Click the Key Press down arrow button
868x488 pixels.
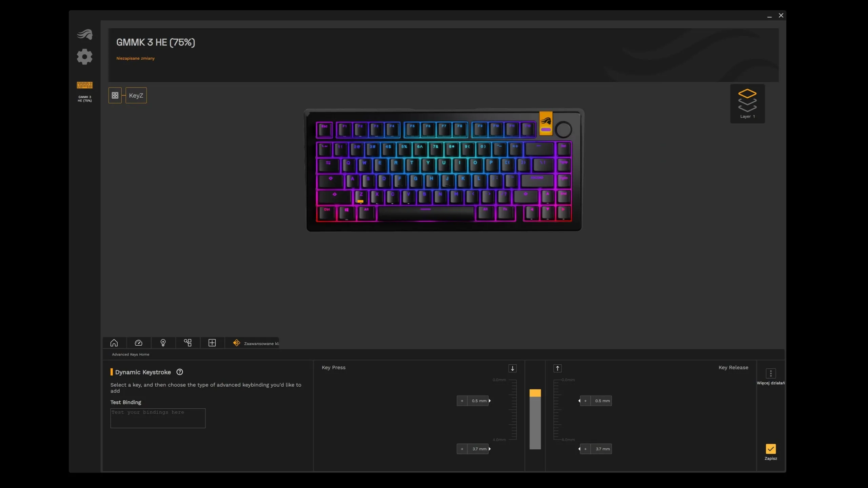pyautogui.click(x=512, y=368)
